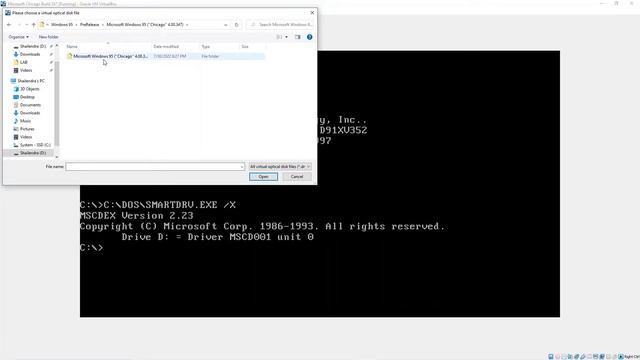This screenshot has width=640, height=360.
Task: Change the view layout icon
Action: point(279,37)
